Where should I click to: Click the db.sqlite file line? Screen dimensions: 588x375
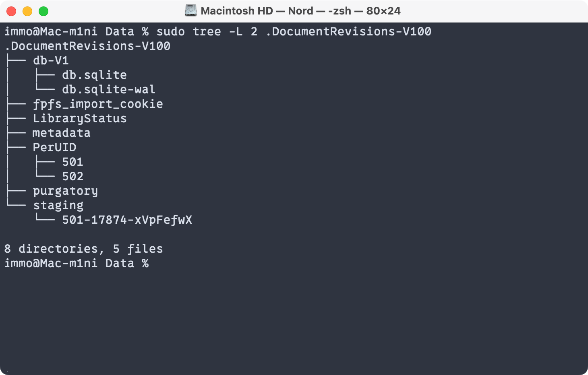[94, 75]
